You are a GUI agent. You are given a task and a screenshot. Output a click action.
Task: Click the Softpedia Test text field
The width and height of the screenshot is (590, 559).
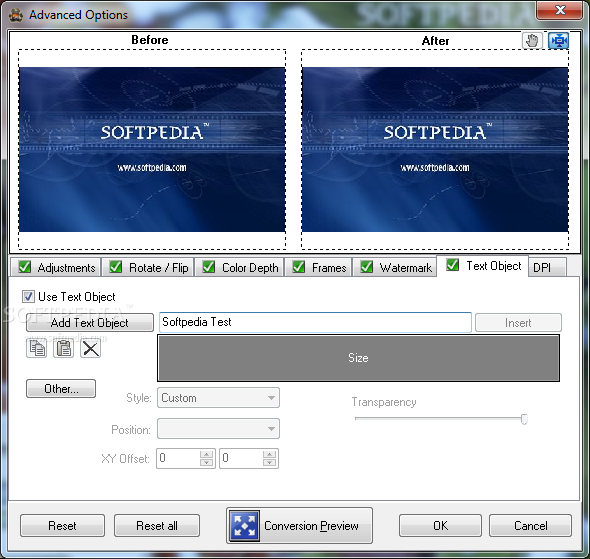point(315,322)
